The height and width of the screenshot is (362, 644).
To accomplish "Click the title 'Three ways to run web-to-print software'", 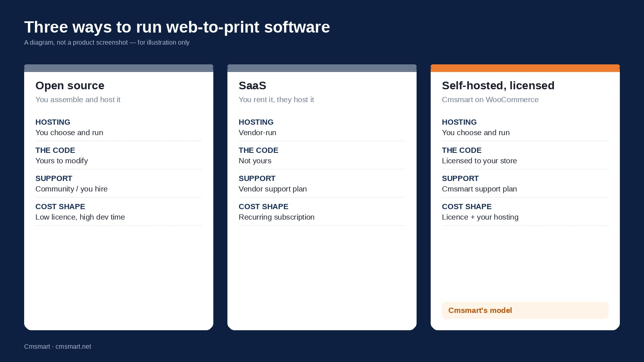I will point(177,27).
